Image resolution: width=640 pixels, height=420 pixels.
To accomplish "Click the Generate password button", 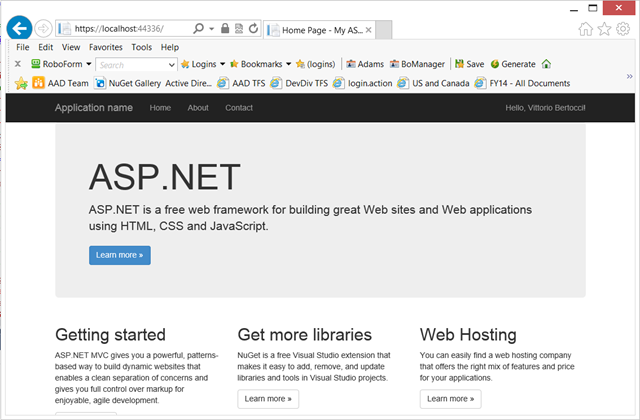I will (x=513, y=64).
